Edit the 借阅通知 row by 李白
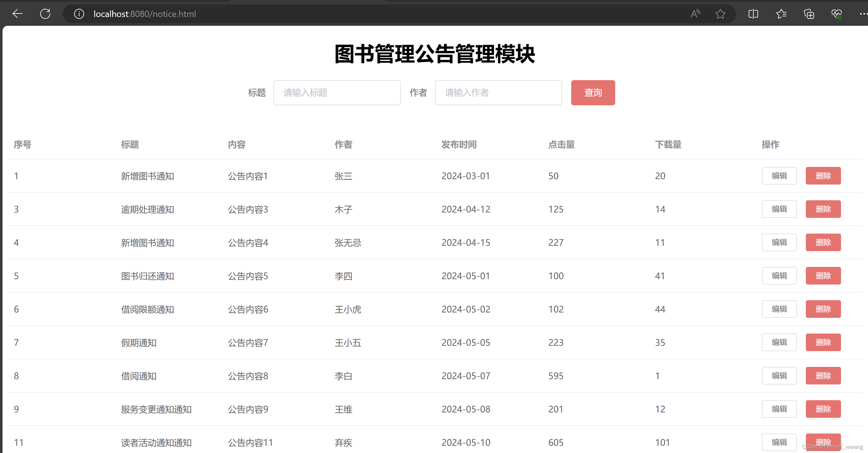This screenshot has width=868, height=453. pyautogui.click(x=779, y=376)
